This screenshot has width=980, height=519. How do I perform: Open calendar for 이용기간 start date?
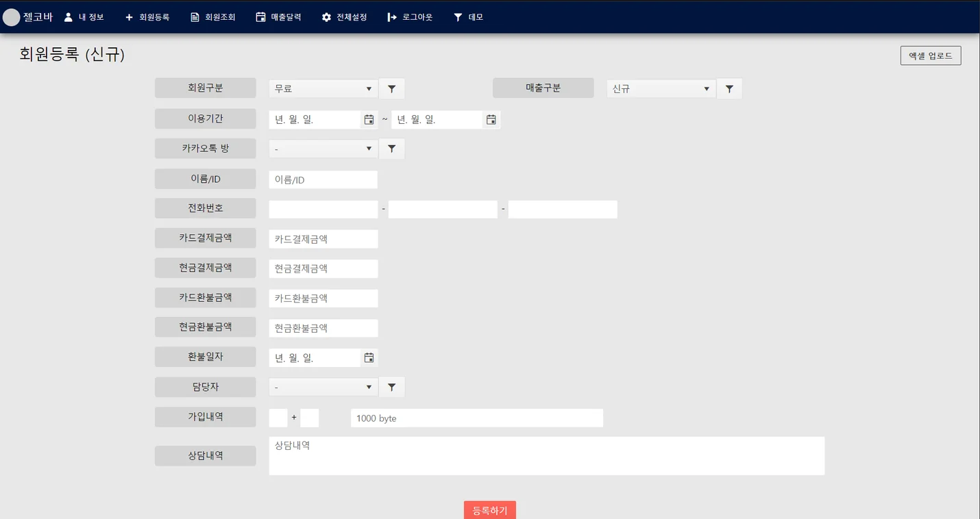point(369,120)
